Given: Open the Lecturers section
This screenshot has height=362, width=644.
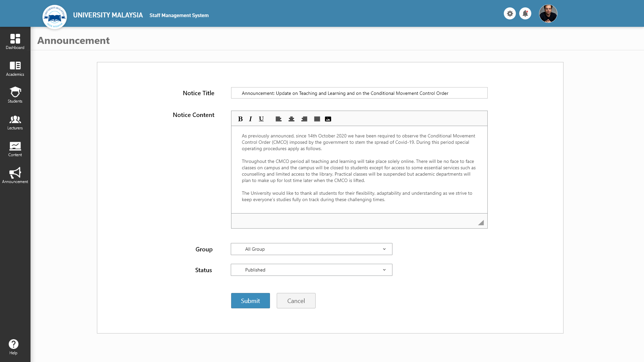Looking at the screenshot, I should (x=15, y=122).
